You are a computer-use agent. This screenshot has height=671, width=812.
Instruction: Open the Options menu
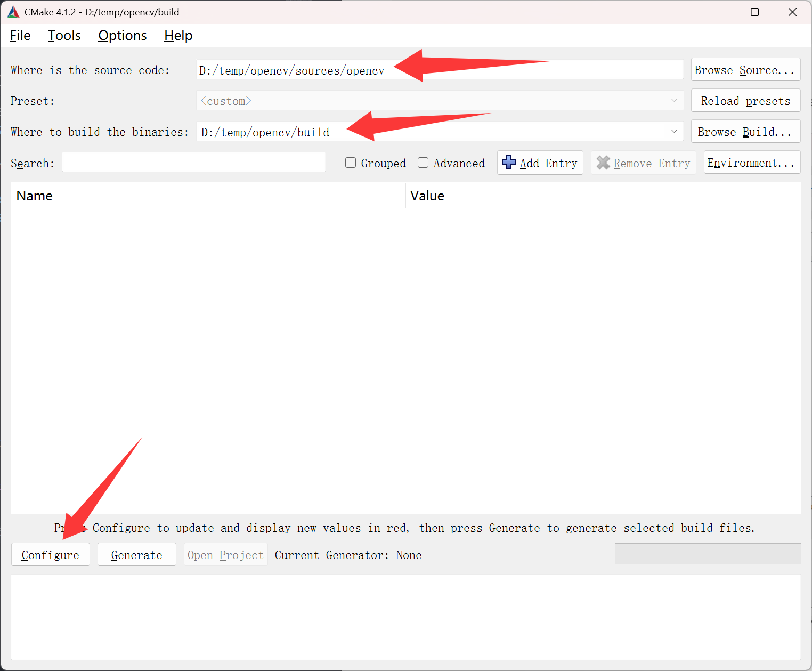[123, 36]
